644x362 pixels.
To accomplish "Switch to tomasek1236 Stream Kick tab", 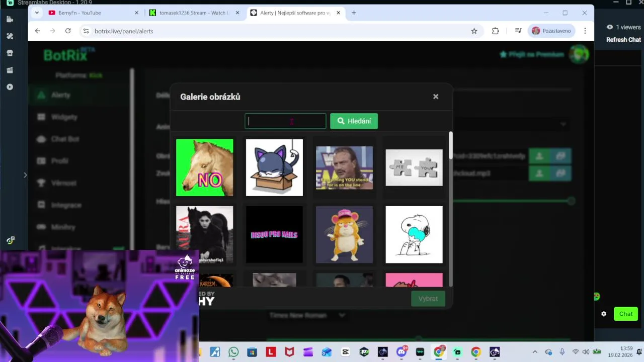I will pos(195,13).
